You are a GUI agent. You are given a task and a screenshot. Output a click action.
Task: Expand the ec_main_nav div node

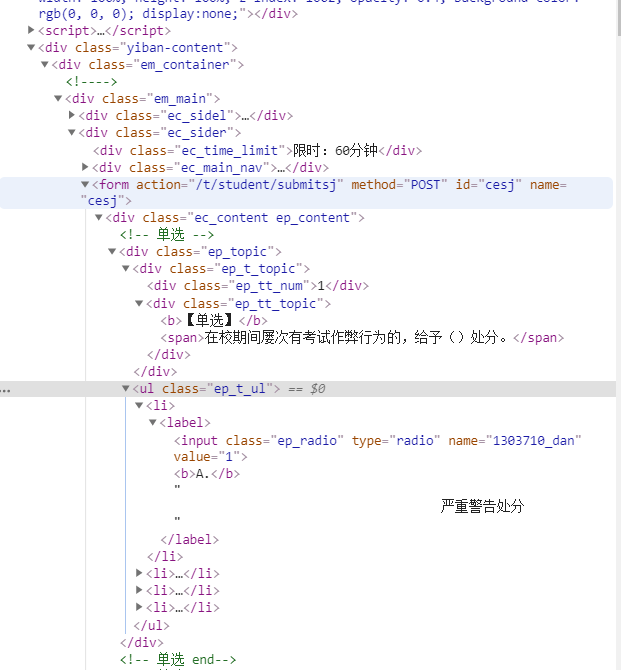click(x=85, y=167)
